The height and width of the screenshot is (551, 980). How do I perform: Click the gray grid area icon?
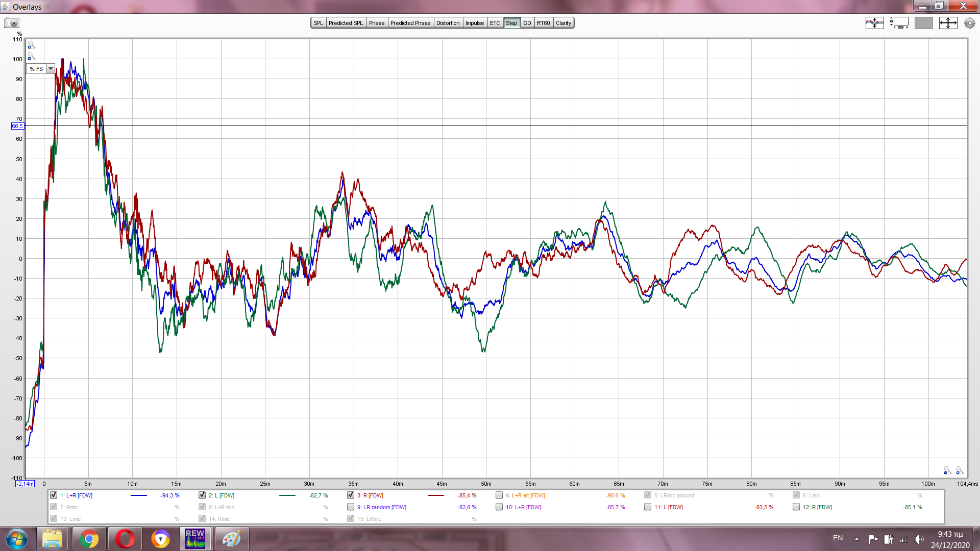tap(923, 23)
